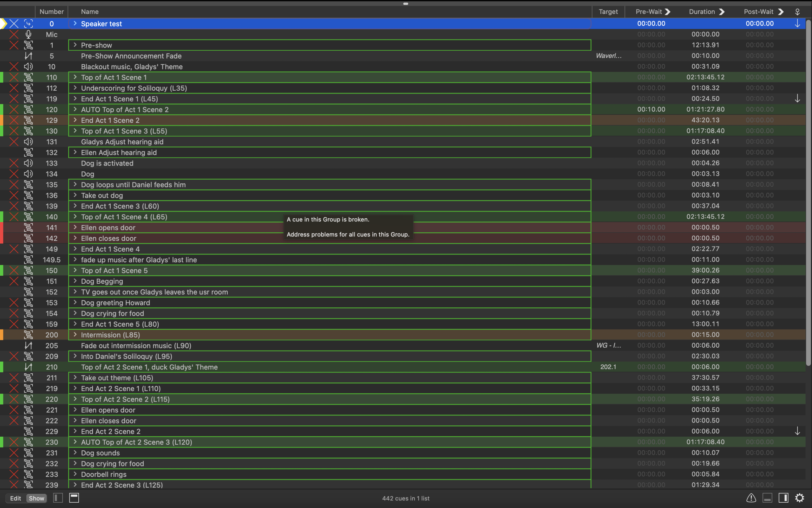This screenshot has width=812, height=508.
Task: Expand the Intermission (L85) group
Action: (75, 334)
